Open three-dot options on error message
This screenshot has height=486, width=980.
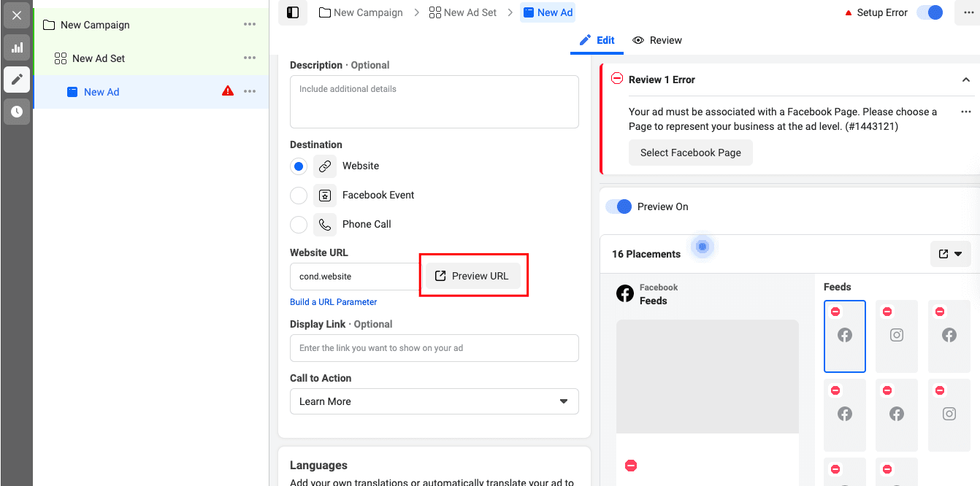966,112
